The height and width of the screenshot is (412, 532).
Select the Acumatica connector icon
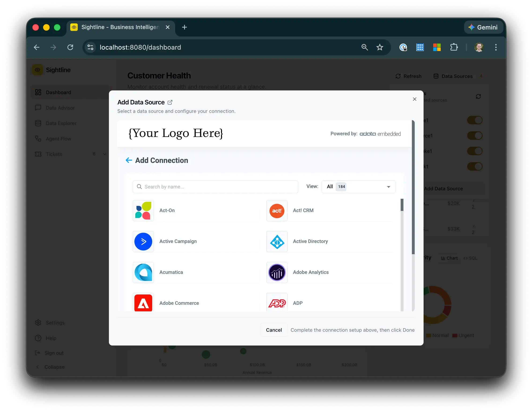coord(143,272)
